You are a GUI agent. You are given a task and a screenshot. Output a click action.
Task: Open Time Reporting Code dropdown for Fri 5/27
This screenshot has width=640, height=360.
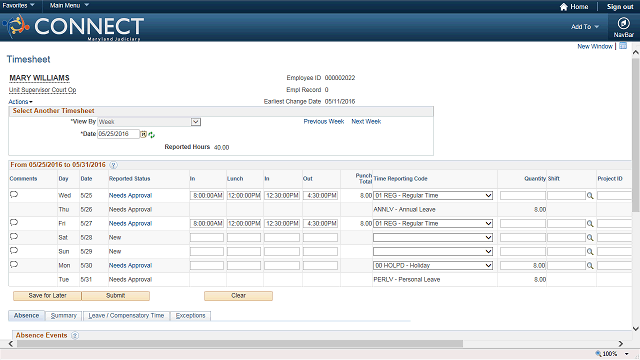pos(433,224)
